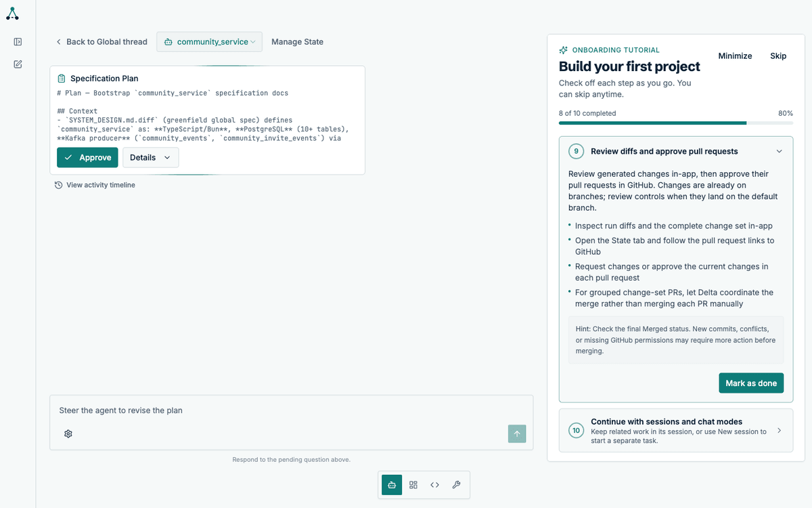
Task: Open the Details dropdown
Action: (150, 158)
